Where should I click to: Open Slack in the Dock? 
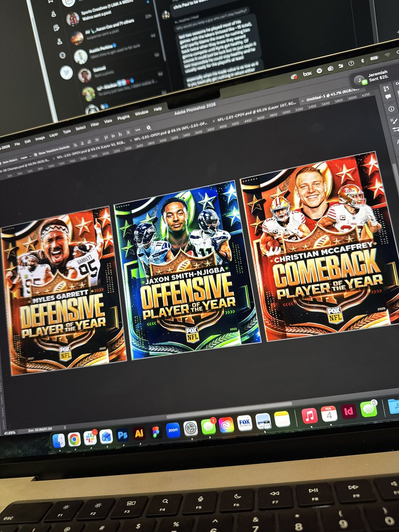point(90,438)
